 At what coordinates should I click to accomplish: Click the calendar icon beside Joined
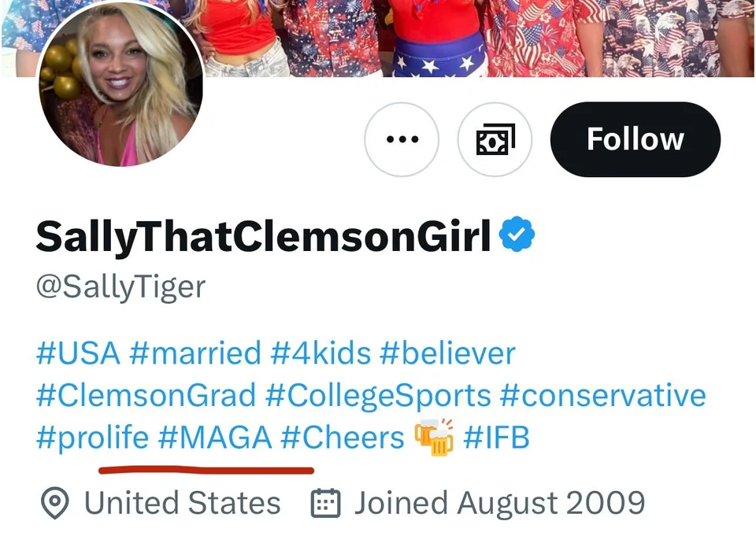pyautogui.click(x=326, y=503)
